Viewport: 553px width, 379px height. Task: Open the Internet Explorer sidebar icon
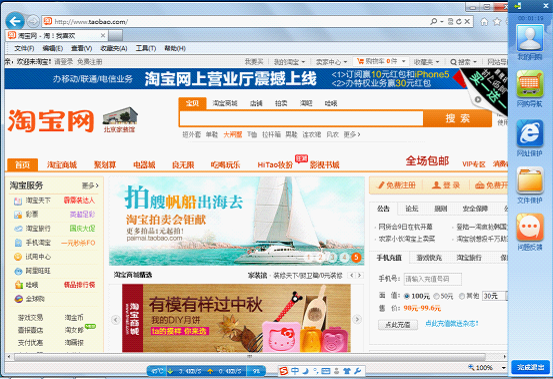(x=530, y=133)
